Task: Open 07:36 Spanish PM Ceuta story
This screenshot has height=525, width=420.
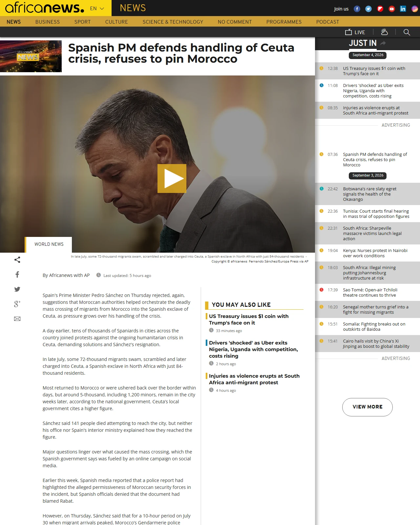Action: (367, 159)
